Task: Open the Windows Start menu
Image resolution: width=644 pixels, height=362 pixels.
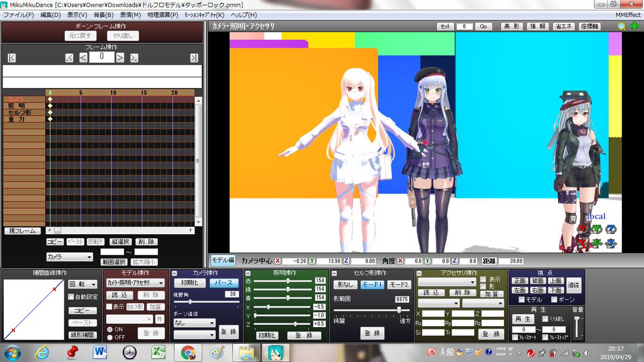Action: tap(12, 352)
